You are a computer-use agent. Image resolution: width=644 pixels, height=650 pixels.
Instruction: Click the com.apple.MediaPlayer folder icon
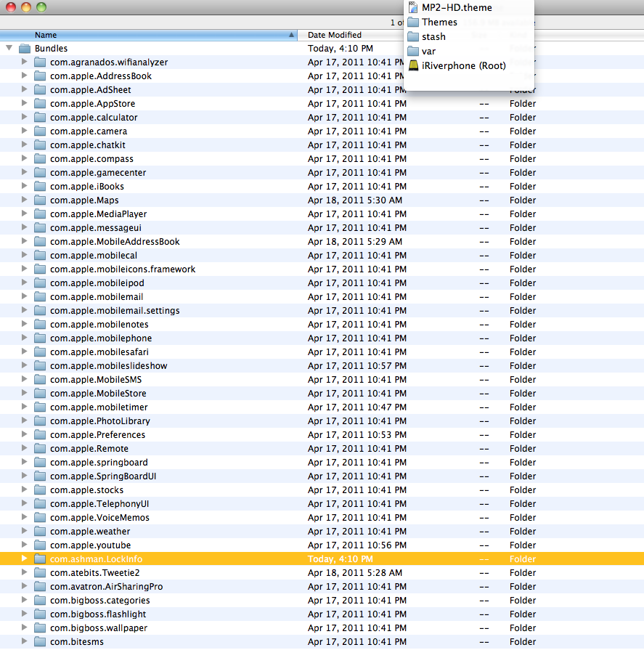click(40, 214)
